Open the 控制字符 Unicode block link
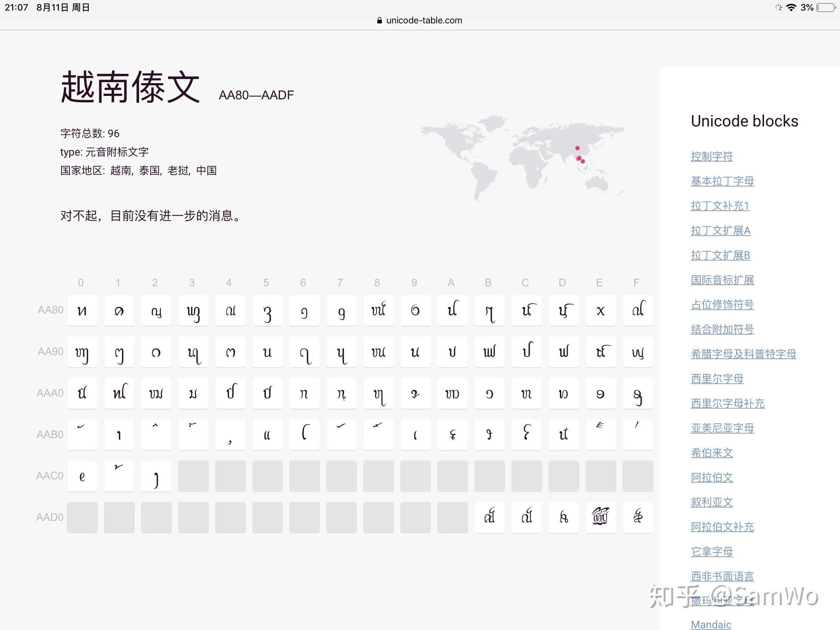This screenshot has height=630, width=840. [x=712, y=156]
